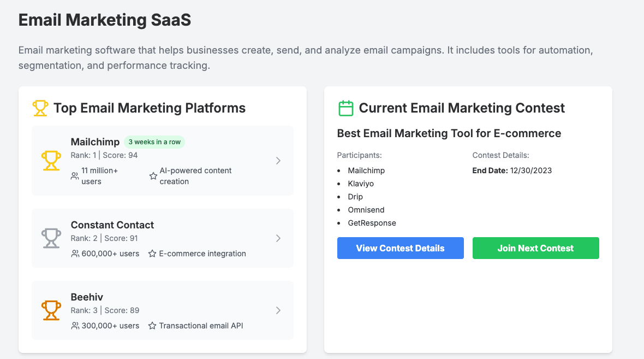Click the 'AI-powered content creation' text
Viewport: 644px width, 359px height.
click(195, 176)
